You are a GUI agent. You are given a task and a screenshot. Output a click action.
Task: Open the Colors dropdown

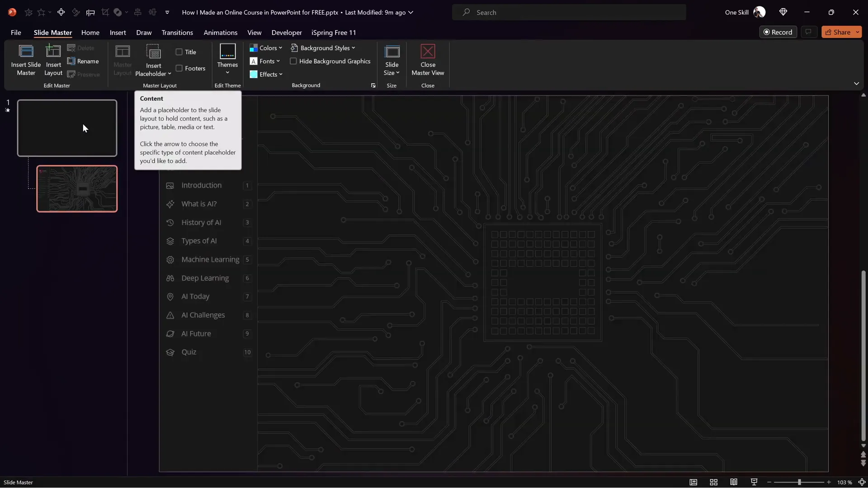point(266,48)
